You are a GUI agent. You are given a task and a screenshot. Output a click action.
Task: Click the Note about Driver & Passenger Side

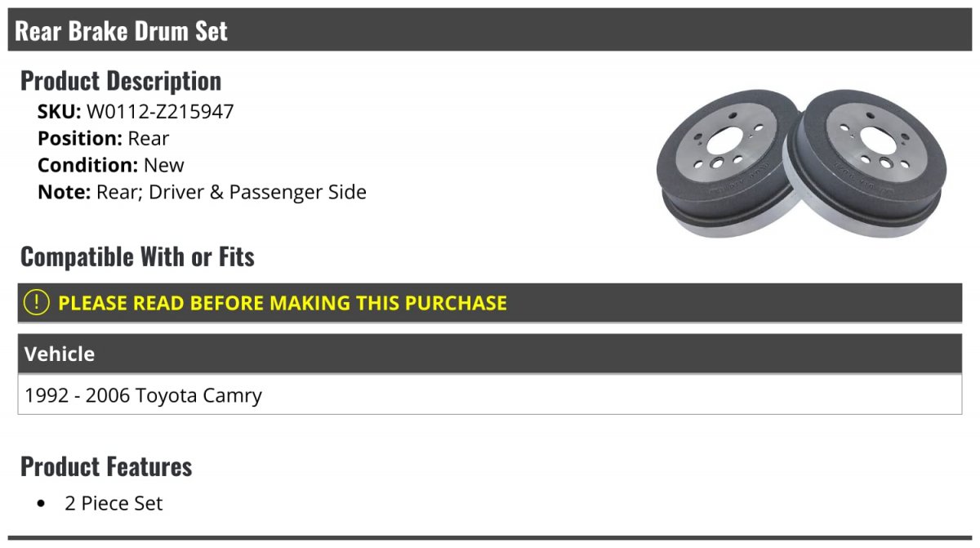[x=202, y=193]
